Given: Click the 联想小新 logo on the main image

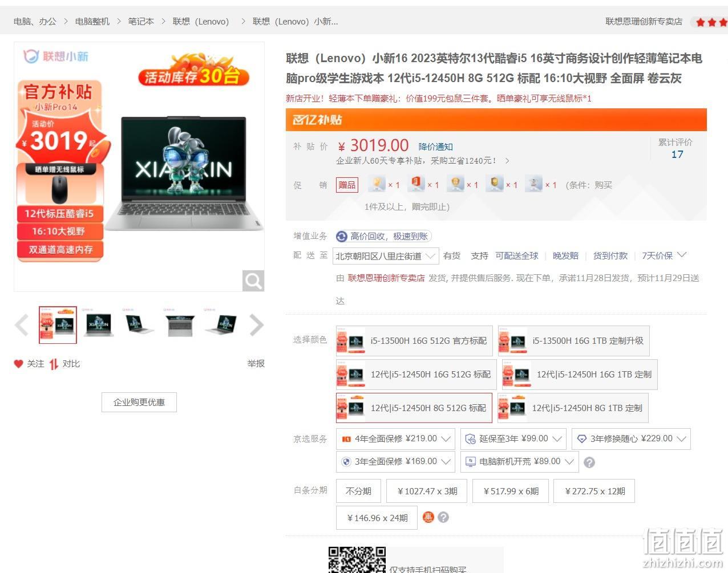Looking at the screenshot, I should (56, 56).
